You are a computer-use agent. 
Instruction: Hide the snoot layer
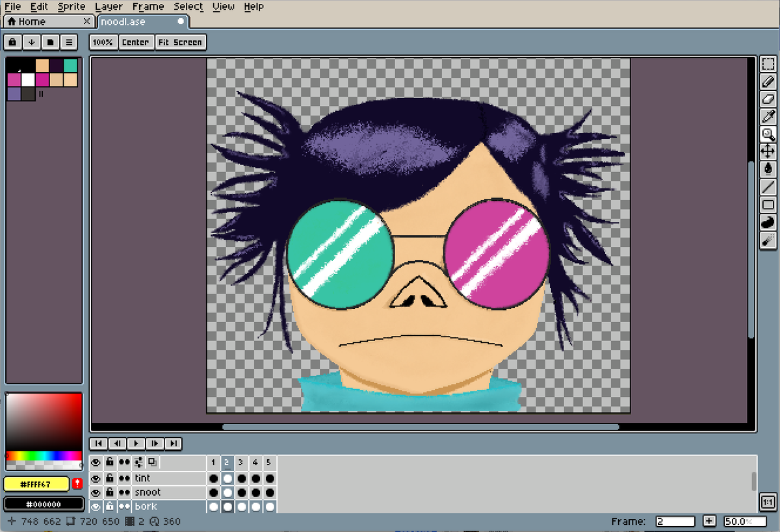click(96, 492)
